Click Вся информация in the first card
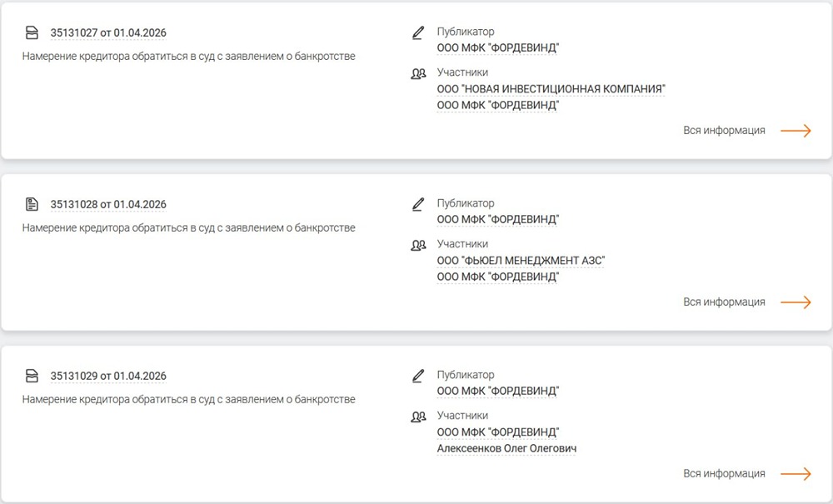The height and width of the screenshot is (504, 833). [725, 130]
